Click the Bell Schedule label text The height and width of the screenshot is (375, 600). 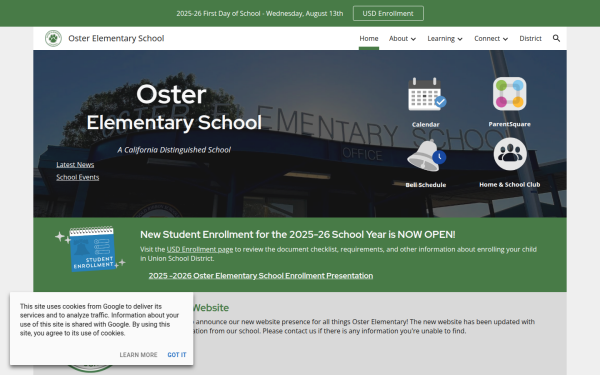[426, 185]
